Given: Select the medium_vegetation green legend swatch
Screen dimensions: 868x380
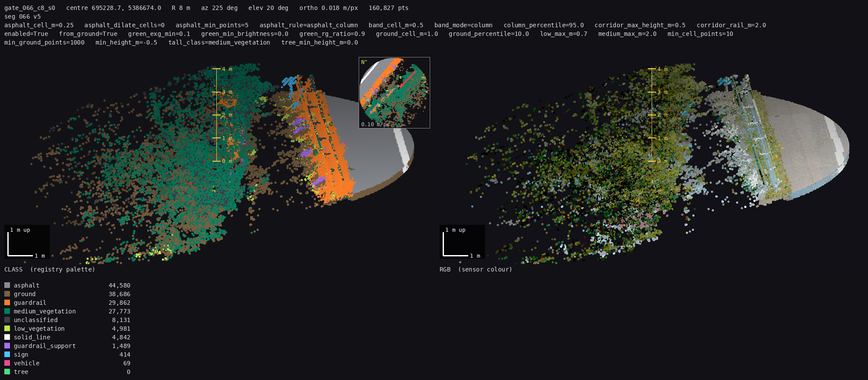Looking at the screenshot, I should pyautogui.click(x=7, y=311).
